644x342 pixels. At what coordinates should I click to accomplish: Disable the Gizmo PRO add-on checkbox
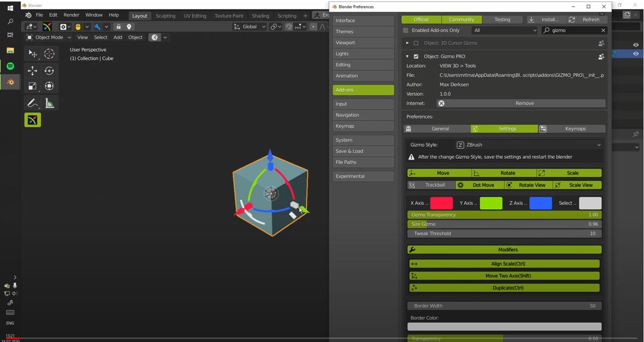[x=416, y=56]
